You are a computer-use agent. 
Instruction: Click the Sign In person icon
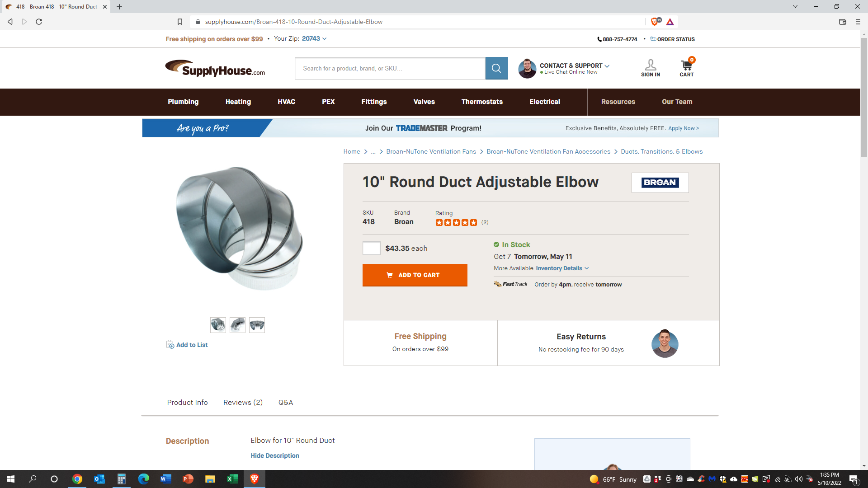pos(651,65)
